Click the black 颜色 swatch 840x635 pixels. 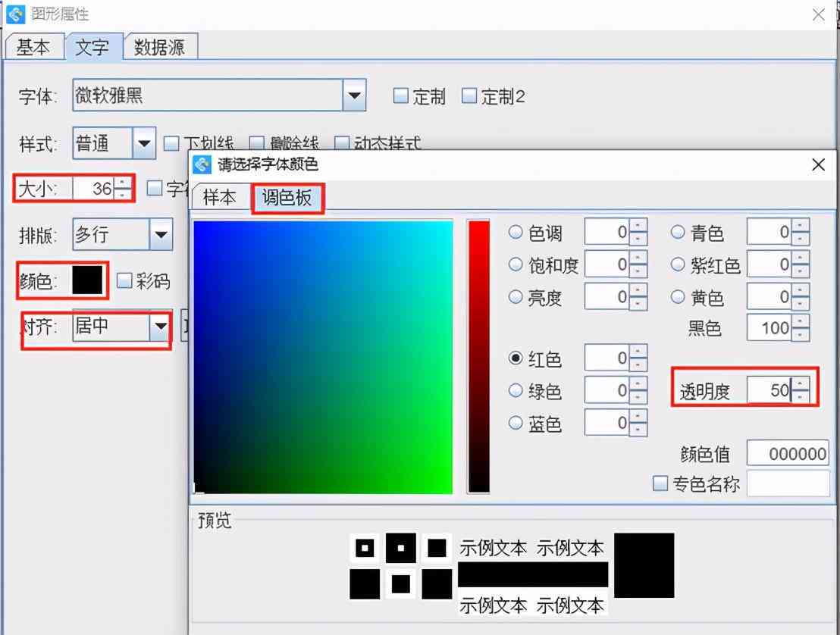[x=87, y=280]
